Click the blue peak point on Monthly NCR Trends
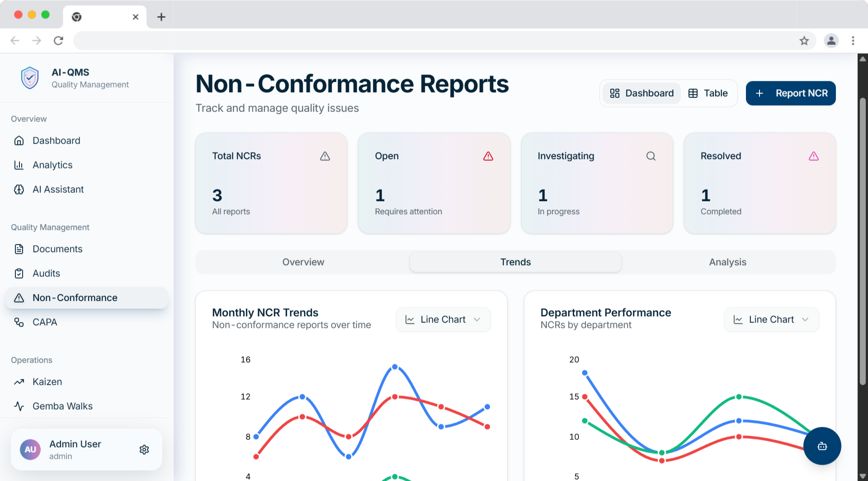 tap(395, 367)
